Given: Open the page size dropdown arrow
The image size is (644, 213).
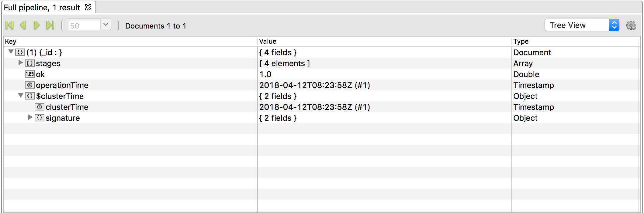Looking at the screenshot, I should (x=106, y=25).
